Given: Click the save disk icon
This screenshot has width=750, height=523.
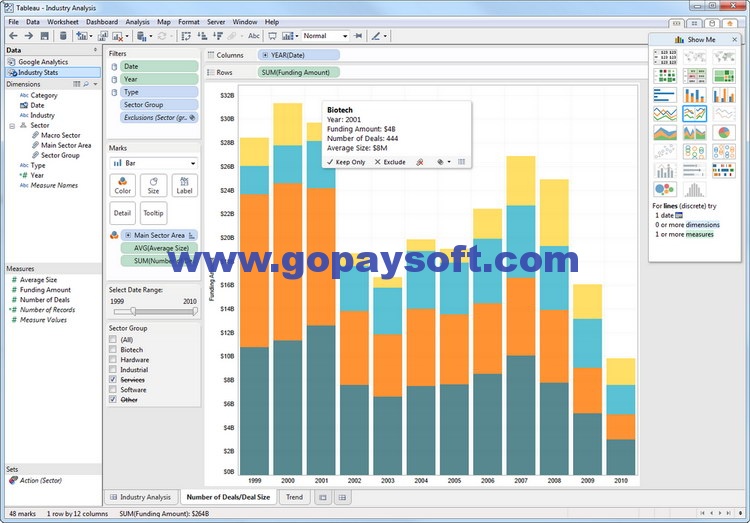Looking at the screenshot, I should (x=44, y=36).
